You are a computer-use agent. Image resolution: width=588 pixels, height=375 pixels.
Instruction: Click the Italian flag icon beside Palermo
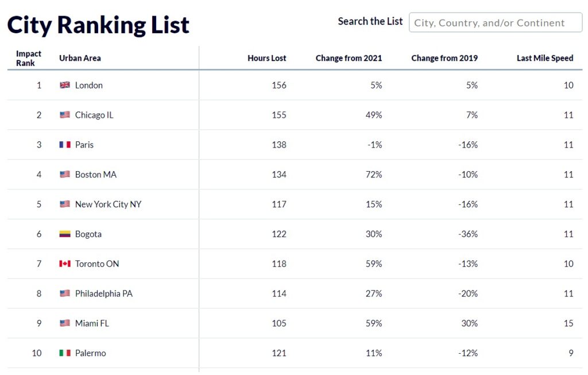click(64, 353)
